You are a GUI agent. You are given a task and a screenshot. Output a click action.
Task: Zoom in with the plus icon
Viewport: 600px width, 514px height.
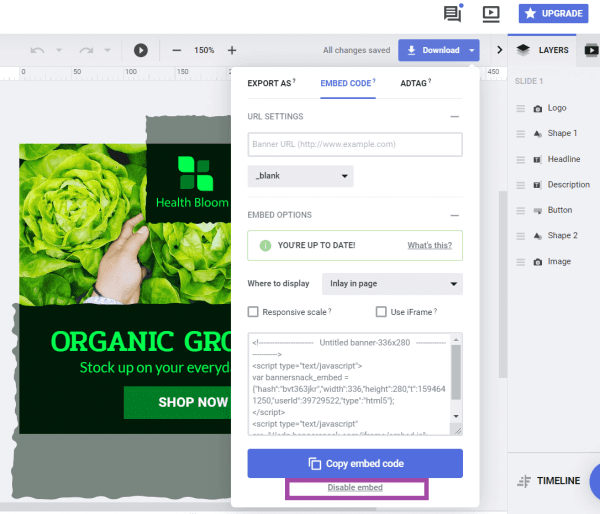tap(232, 50)
